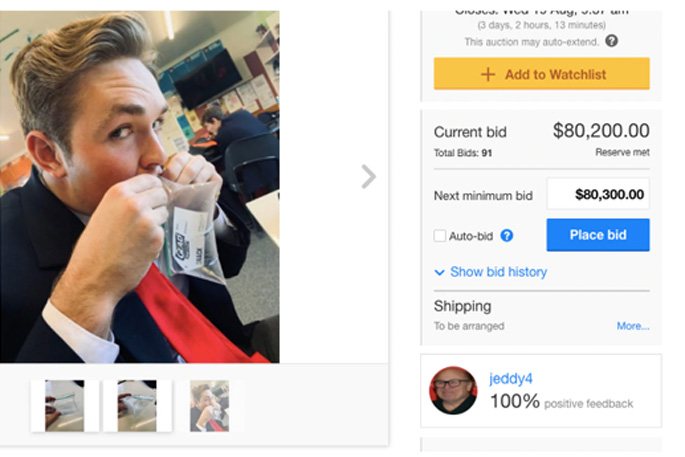The height and width of the screenshot is (457, 685).
Task: Focus the Next minimum bid amount field
Action: click(x=598, y=195)
